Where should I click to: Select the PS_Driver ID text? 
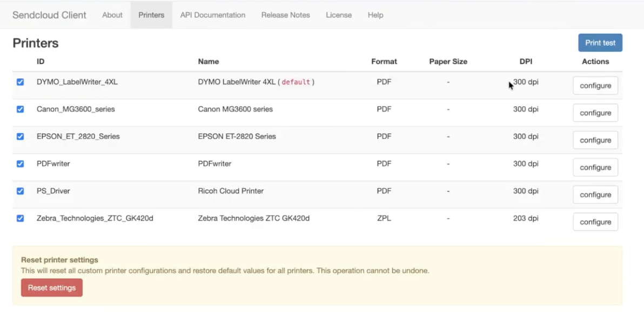pos(53,191)
